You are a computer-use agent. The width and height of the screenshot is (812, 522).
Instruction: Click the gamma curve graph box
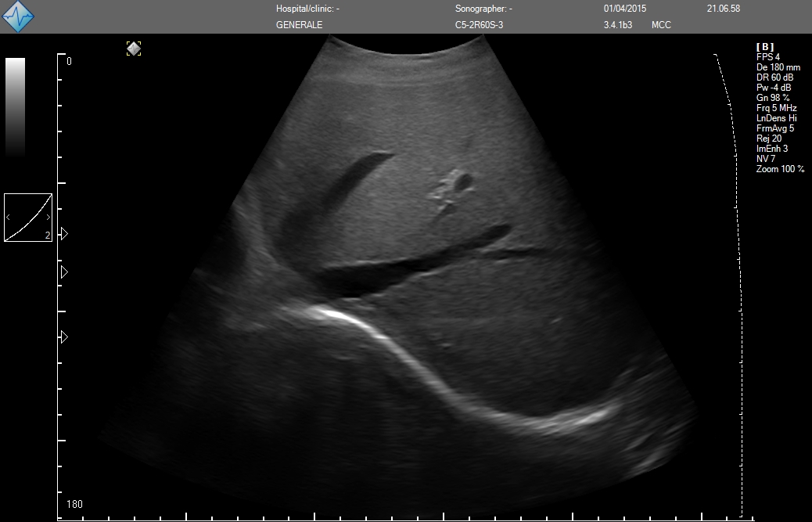point(28,218)
